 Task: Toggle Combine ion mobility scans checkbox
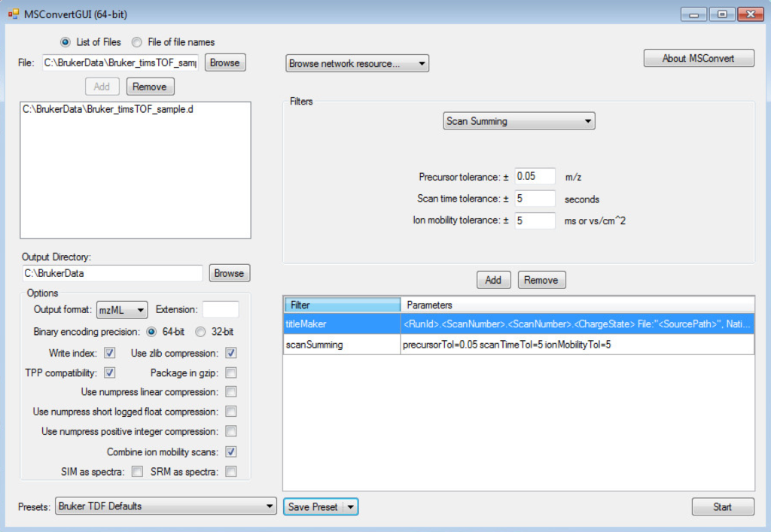[x=230, y=451]
